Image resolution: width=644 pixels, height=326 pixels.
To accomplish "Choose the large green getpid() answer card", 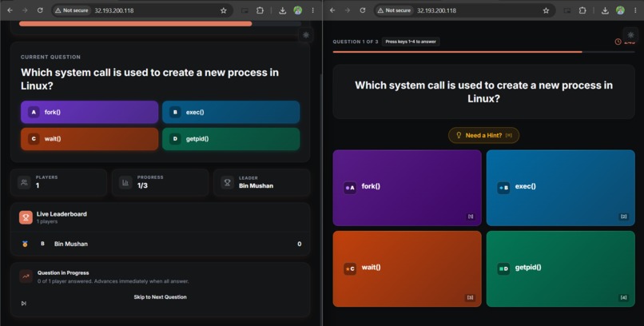I will (x=561, y=269).
